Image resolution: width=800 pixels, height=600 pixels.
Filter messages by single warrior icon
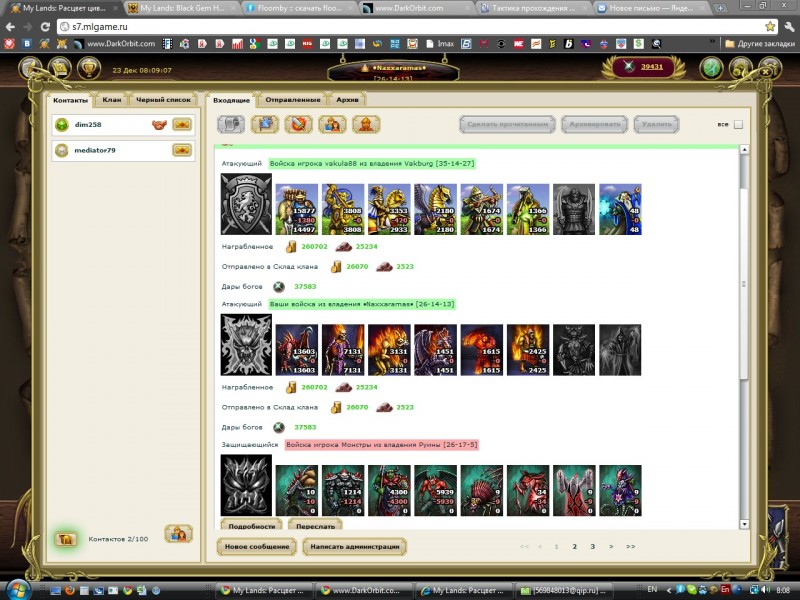pos(366,124)
